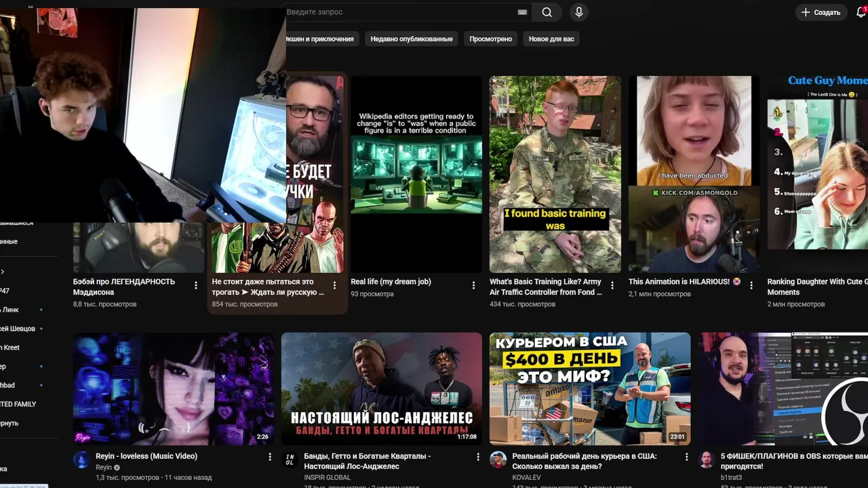
Task: Select the Новое для вас chip
Action: (x=551, y=39)
